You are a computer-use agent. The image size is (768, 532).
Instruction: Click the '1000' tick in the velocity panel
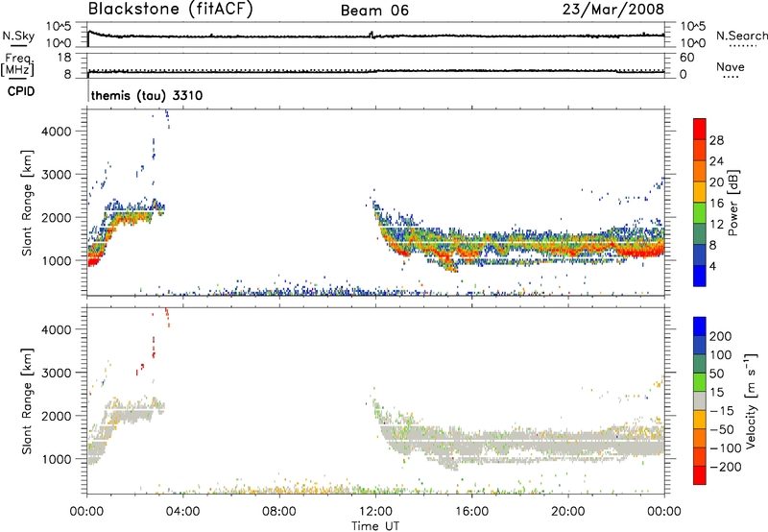click(x=56, y=459)
